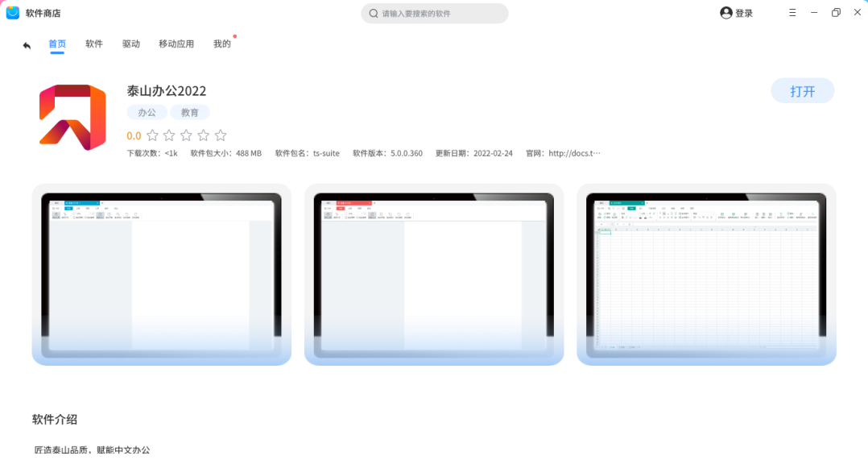Click the Taishan Office 2022 app icon
The height and width of the screenshot is (460, 868).
pyautogui.click(x=72, y=118)
